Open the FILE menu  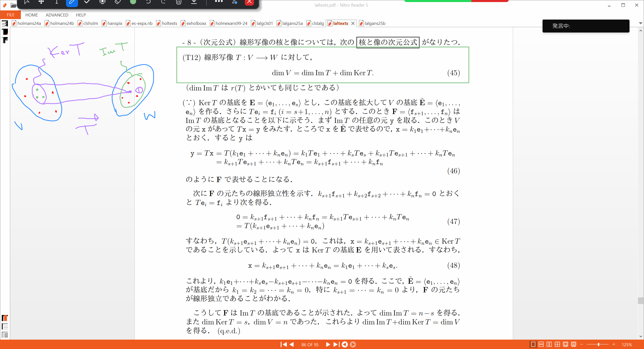[10, 15]
